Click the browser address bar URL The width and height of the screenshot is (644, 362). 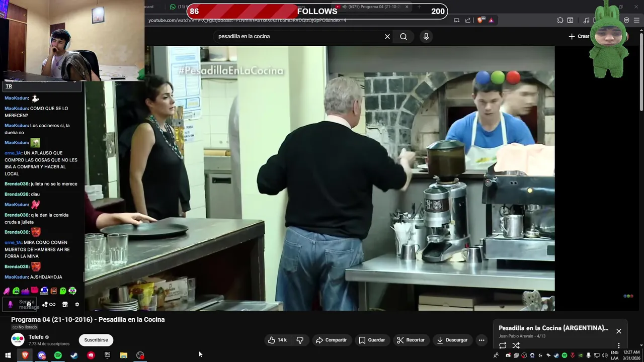click(x=247, y=20)
